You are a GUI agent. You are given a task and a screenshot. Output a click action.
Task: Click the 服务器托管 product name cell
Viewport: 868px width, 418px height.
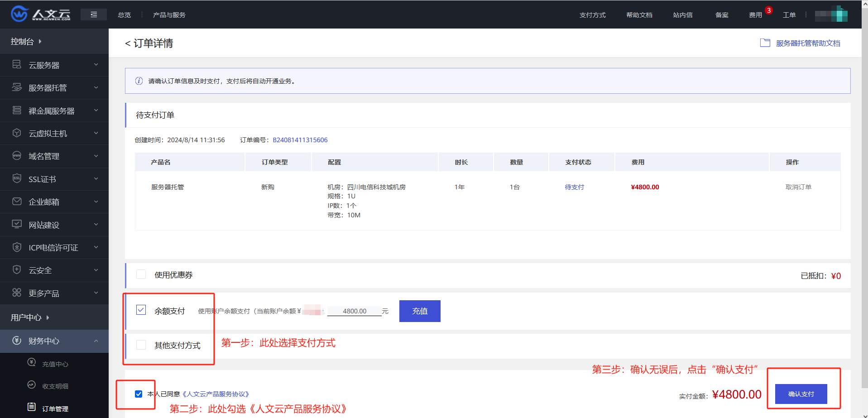168,187
